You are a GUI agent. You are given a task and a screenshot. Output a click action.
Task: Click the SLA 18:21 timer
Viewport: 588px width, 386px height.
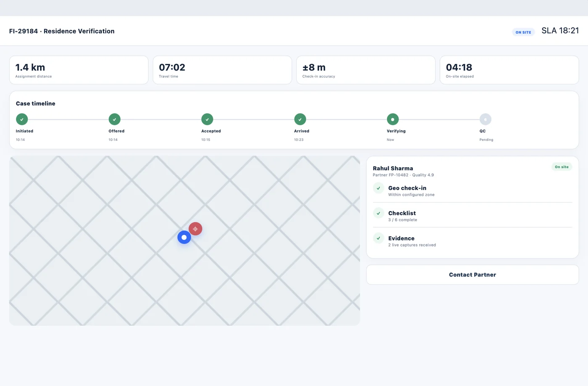tap(560, 31)
